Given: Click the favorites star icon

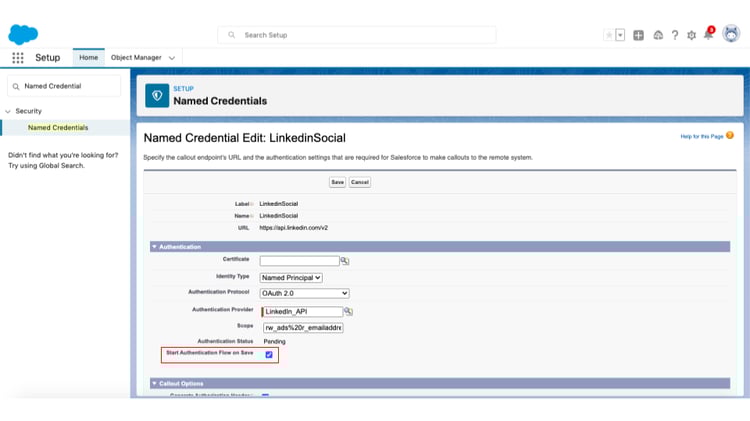Looking at the screenshot, I should 609,35.
